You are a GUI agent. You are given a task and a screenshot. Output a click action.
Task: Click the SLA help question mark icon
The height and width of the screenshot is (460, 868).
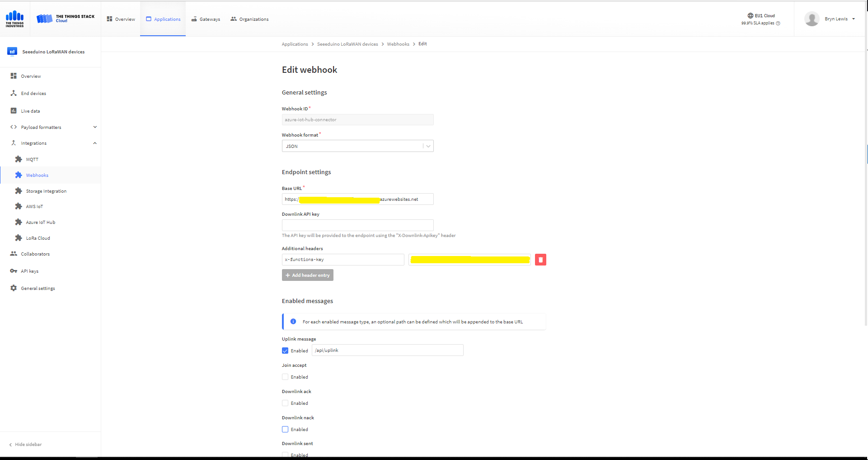(778, 23)
